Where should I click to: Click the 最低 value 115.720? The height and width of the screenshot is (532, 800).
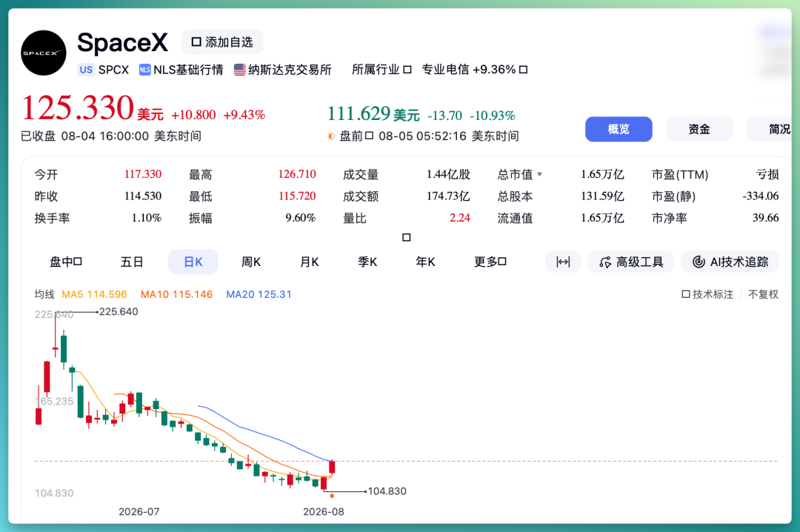(297, 196)
